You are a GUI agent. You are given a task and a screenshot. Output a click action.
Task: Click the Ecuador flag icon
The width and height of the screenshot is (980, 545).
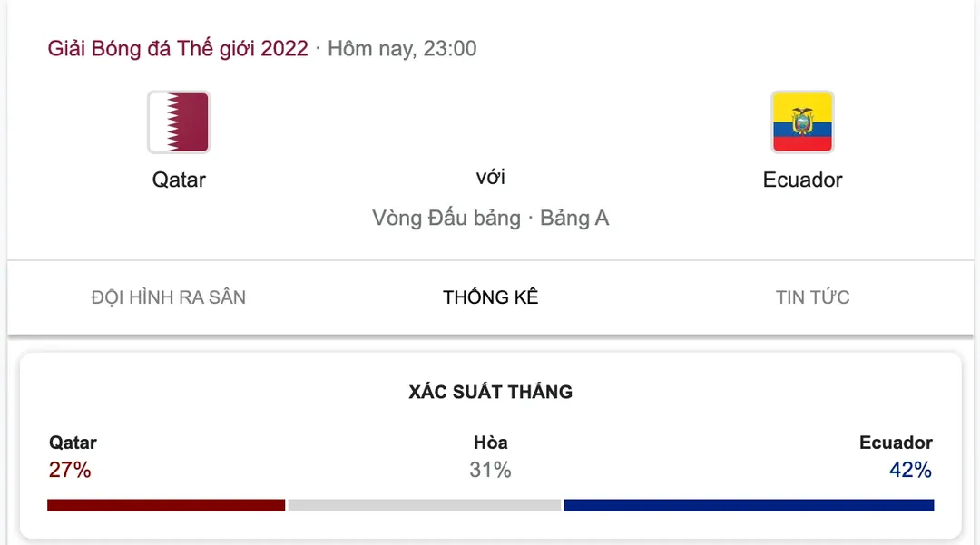point(802,122)
